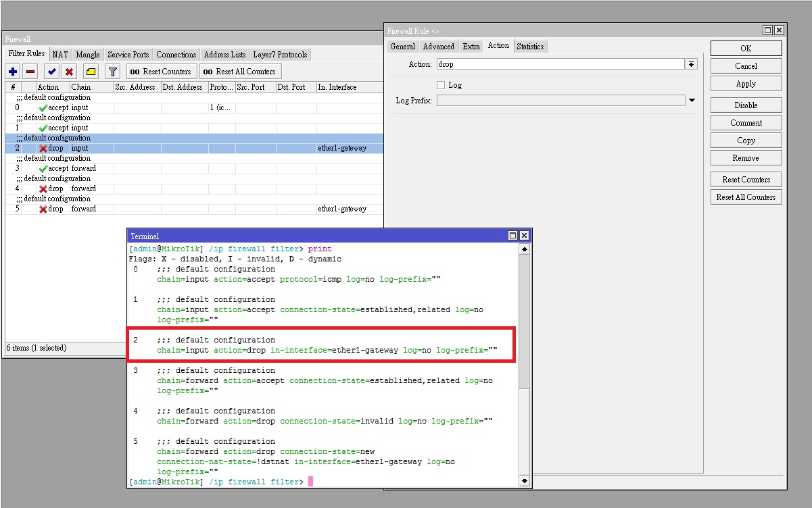This screenshot has width=812, height=508.
Task: Click the Apply button
Action: point(746,84)
